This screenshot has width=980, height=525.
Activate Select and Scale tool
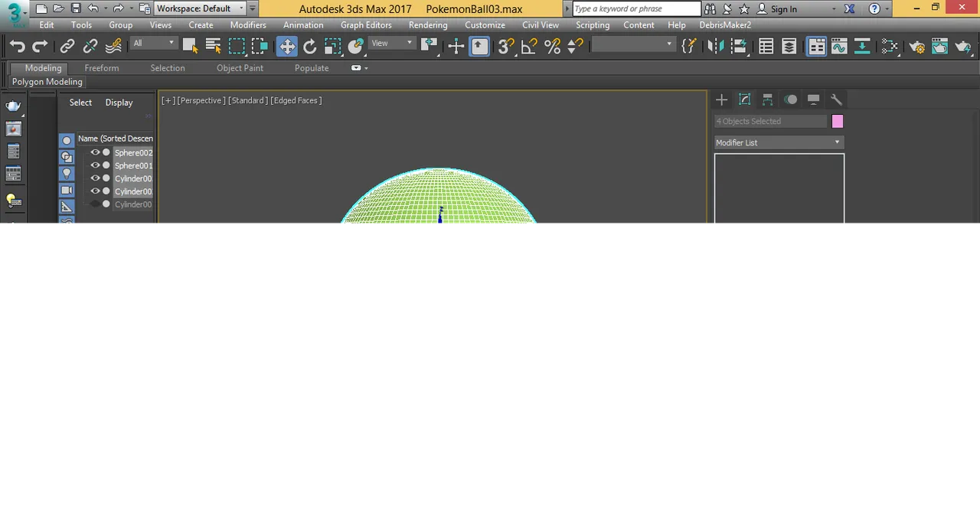pos(333,47)
